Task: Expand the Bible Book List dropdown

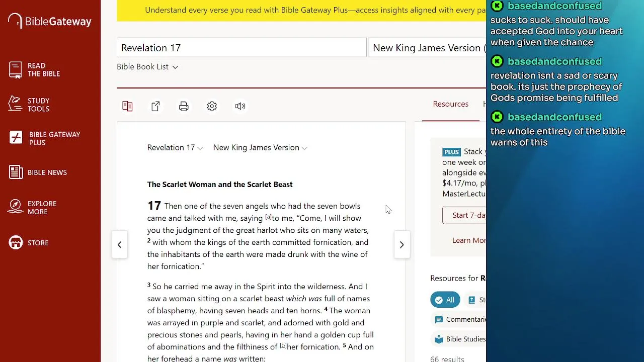Action: tap(147, 67)
